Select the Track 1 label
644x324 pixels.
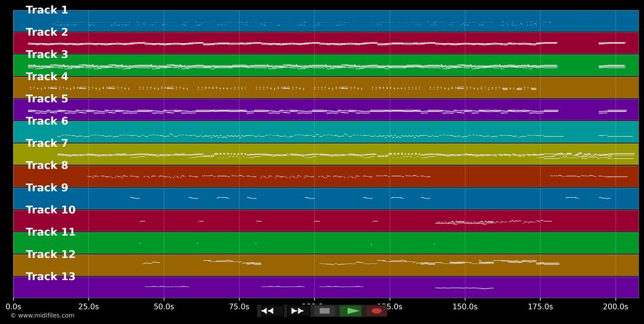coord(47,11)
